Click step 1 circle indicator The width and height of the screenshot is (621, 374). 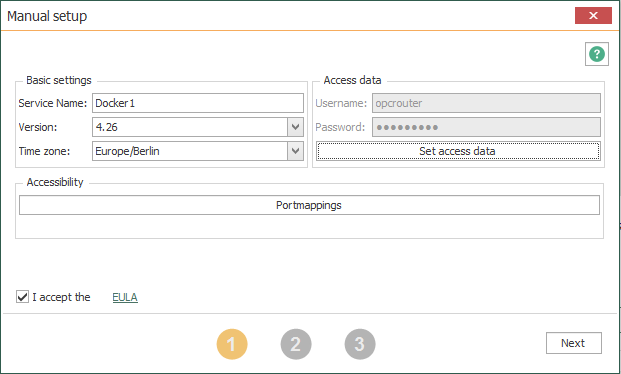tap(232, 344)
